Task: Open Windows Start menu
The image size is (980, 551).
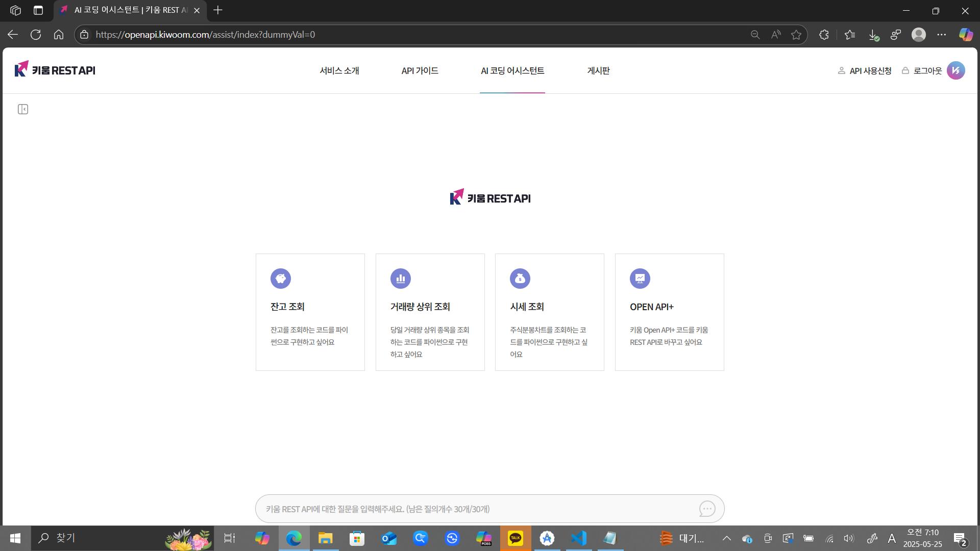Action: 15,538
